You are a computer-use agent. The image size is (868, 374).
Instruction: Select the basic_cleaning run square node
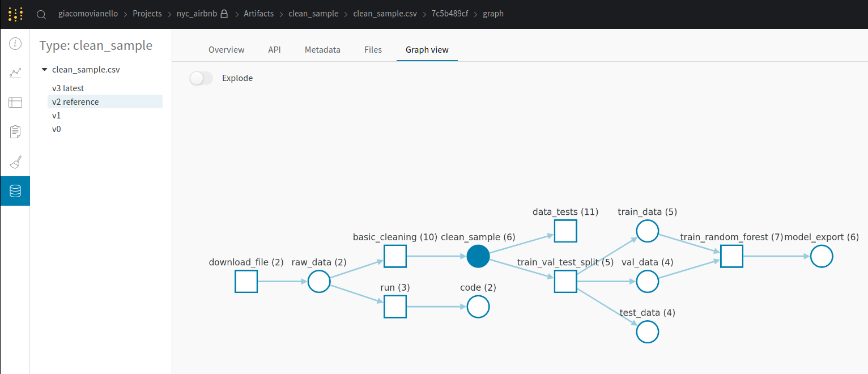click(x=395, y=256)
